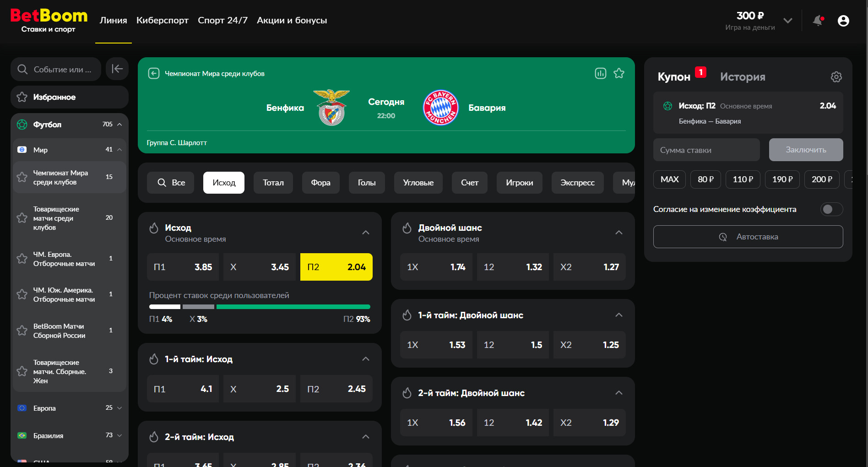Collapse 2-й тайм: Двойной шанс market
This screenshot has width=868, height=467.
click(x=619, y=393)
